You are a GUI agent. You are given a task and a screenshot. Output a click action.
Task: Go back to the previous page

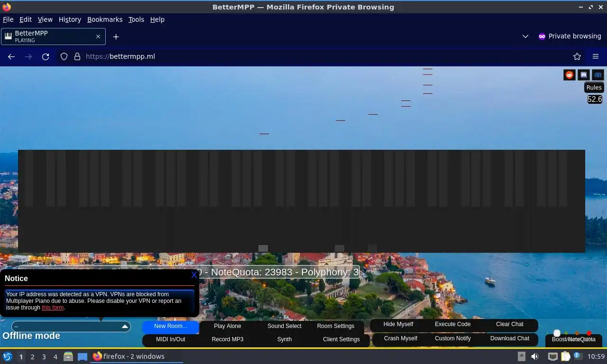[11, 56]
